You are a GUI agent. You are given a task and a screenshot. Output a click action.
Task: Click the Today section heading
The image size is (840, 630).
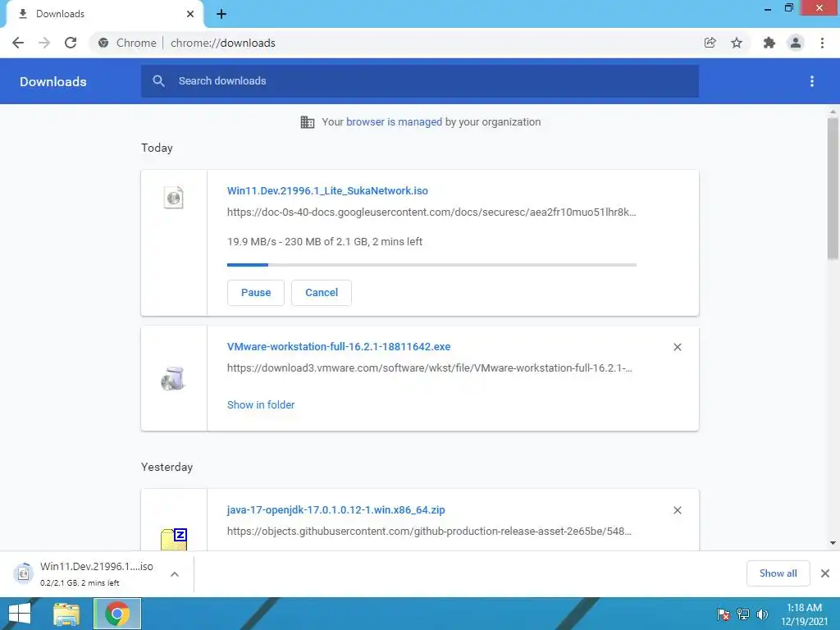157,148
